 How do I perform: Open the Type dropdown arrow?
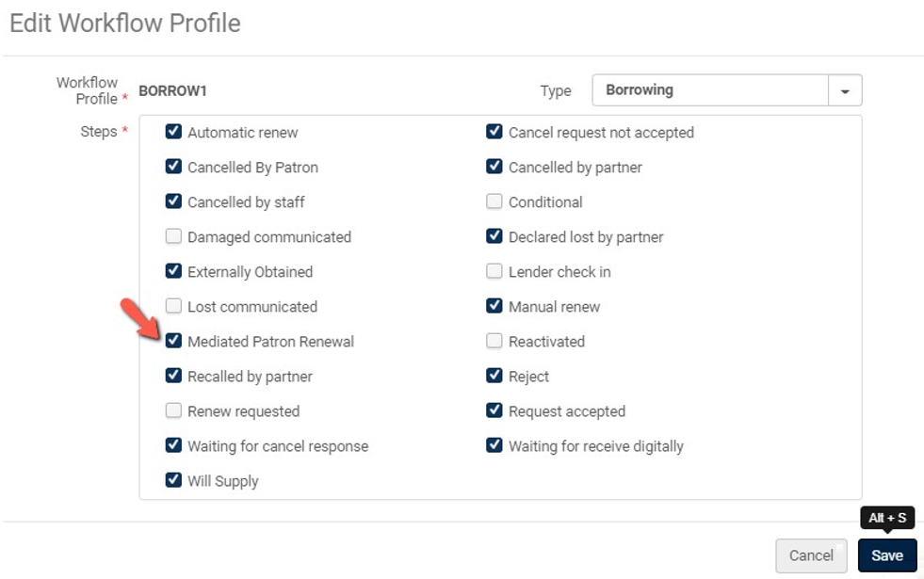tap(845, 90)
